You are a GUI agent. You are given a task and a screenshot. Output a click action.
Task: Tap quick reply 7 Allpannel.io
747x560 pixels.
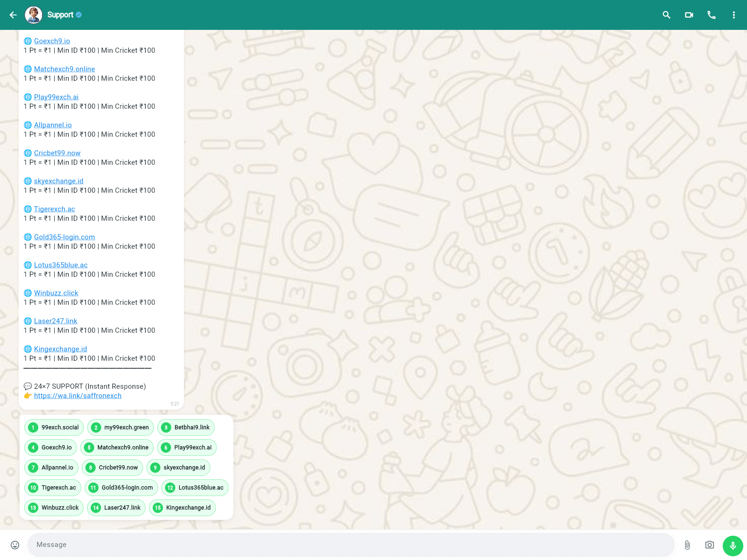point(51,468)
